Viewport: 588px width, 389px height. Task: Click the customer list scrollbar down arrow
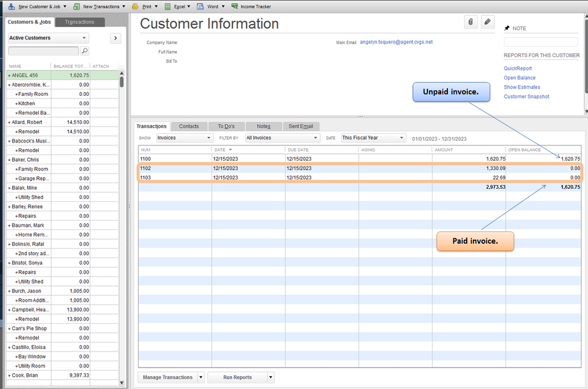[x=121, y=383]
